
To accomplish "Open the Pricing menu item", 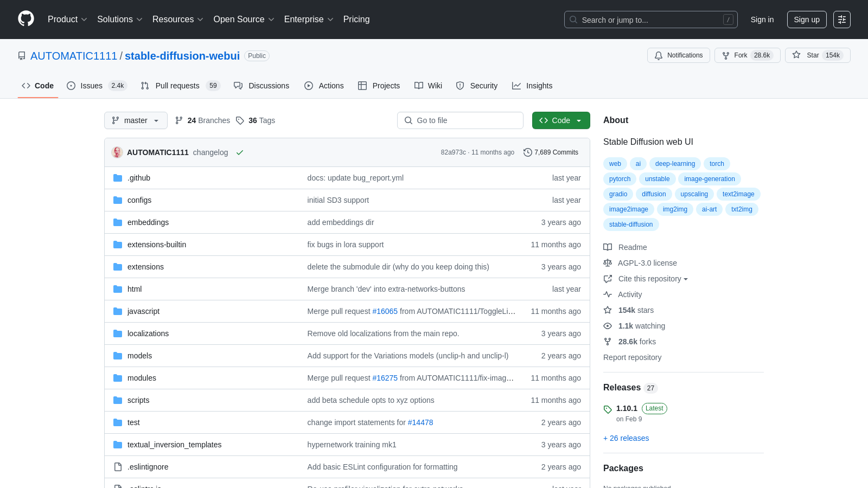I will tap(356, 19).
